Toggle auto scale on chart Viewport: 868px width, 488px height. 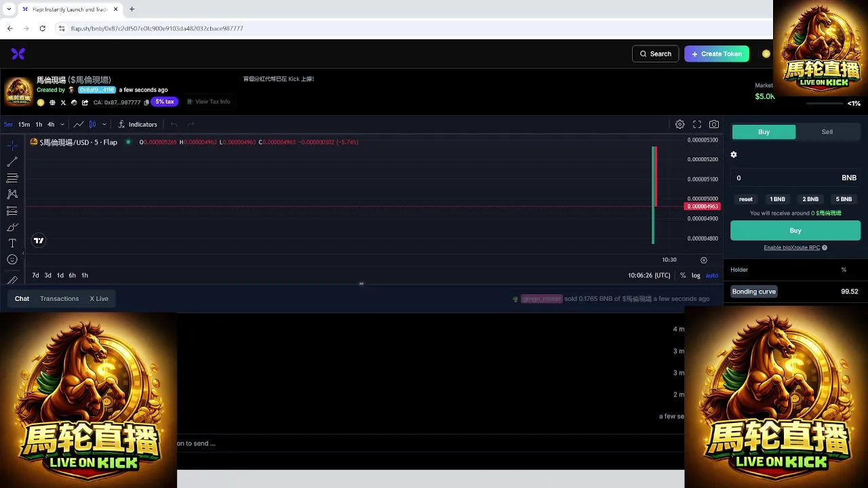pyautogui.click(x=712, y=275)
